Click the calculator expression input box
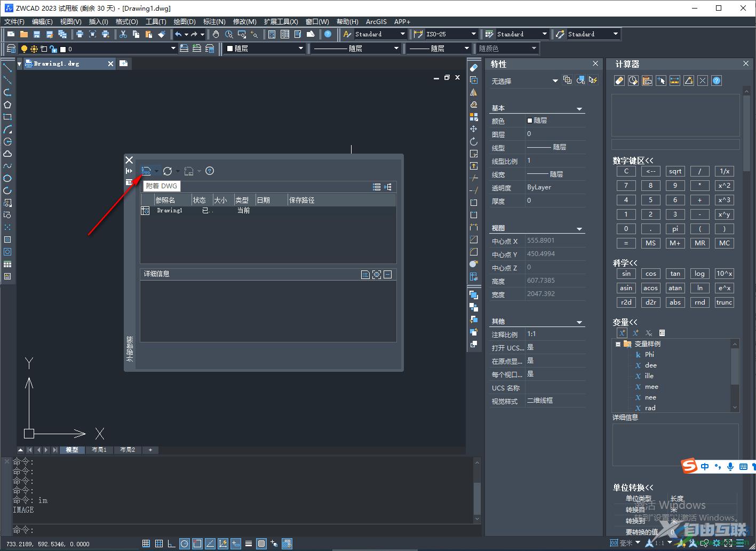The height and width of the screenshot is (551, 756). [x=675, y=145]
